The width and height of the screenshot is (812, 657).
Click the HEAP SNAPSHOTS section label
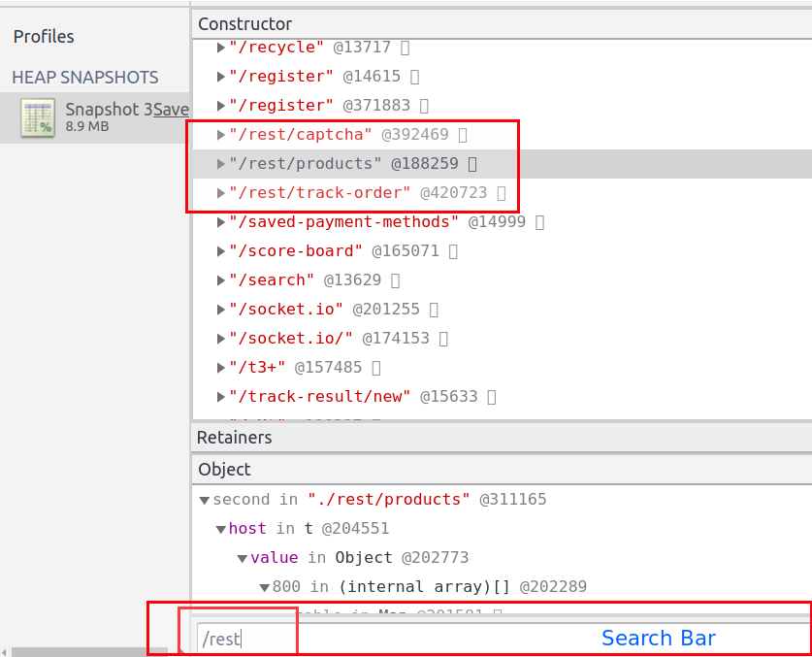tap(85, 78)
